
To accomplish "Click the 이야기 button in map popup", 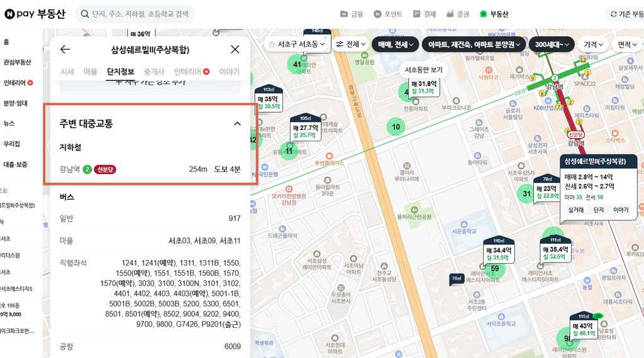I will [621, 210].
